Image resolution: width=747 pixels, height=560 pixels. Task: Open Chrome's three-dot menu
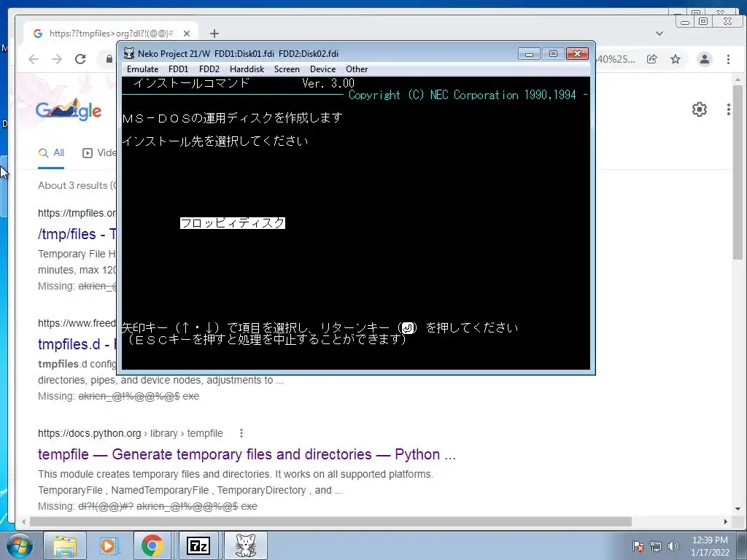[728, 59]
